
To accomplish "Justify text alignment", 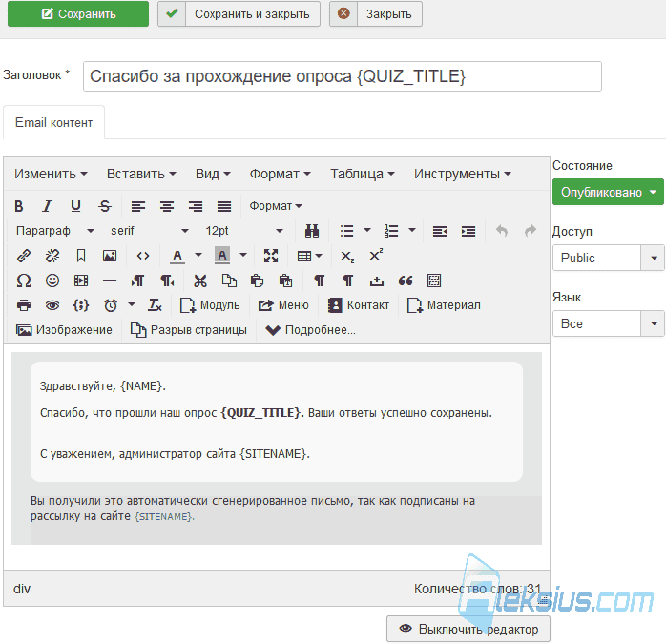I will [x=224, y=206].
